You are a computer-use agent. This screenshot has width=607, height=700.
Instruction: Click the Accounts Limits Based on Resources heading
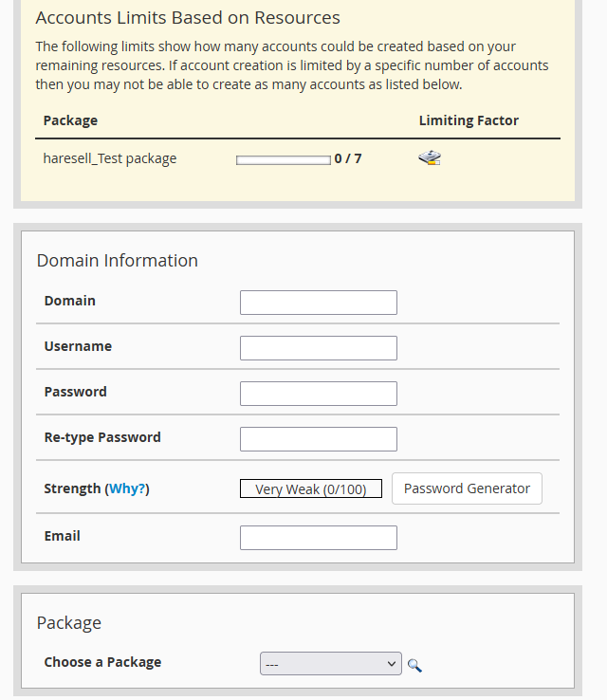pyautogui.click(x=187, y=18)
